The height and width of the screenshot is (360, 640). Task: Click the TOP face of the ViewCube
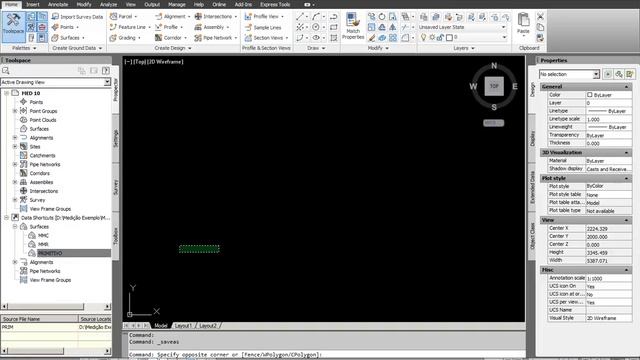click(494, 86)
